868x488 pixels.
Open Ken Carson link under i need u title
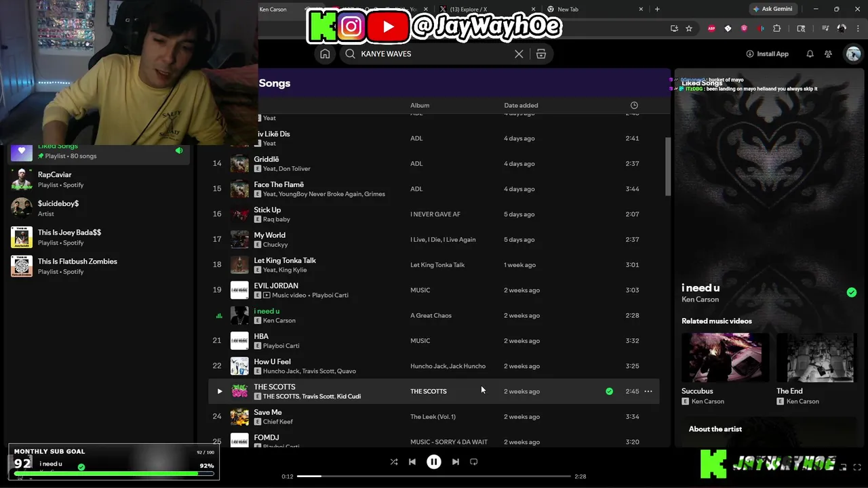700,300
